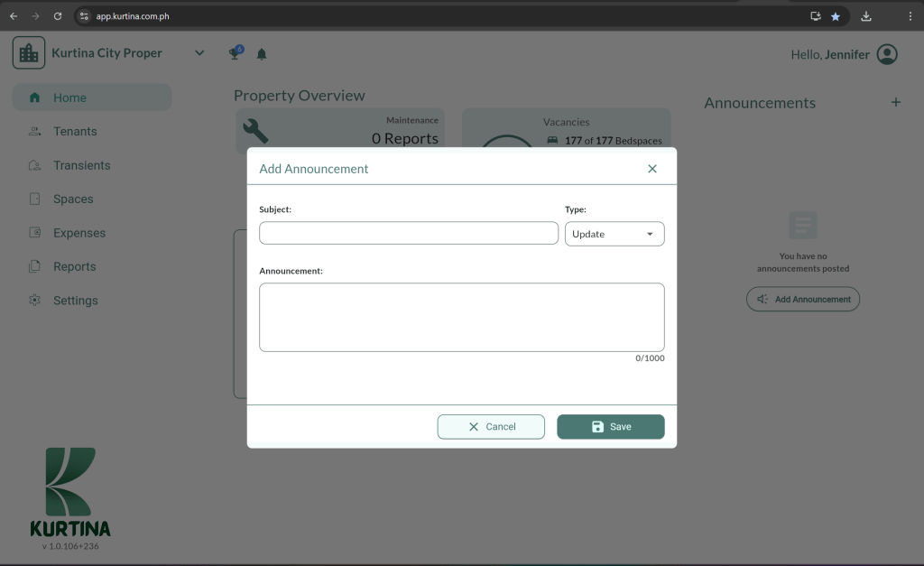924x566 pixels.
Task: Go to Tenants in the sidebar
Action: coord(74,132)
